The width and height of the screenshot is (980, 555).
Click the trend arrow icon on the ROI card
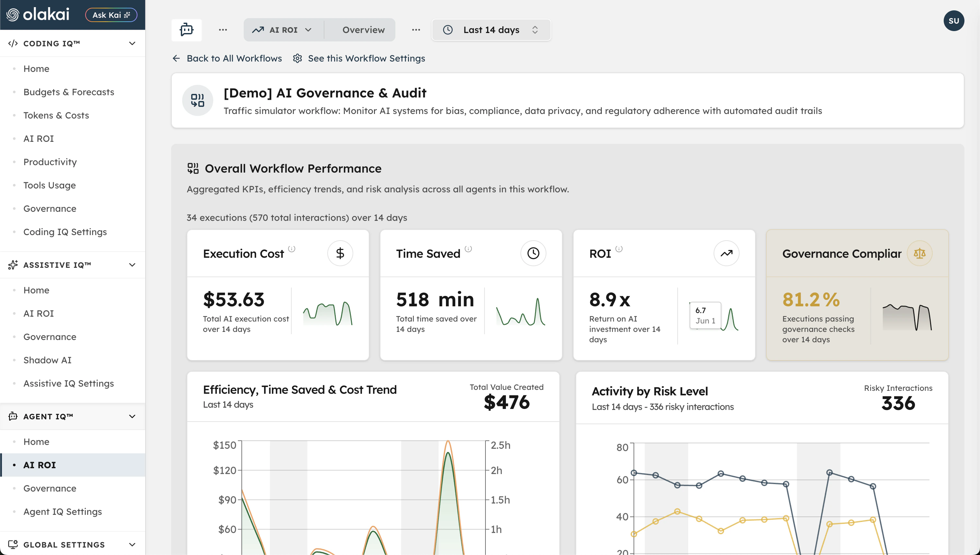coord(726,253)
